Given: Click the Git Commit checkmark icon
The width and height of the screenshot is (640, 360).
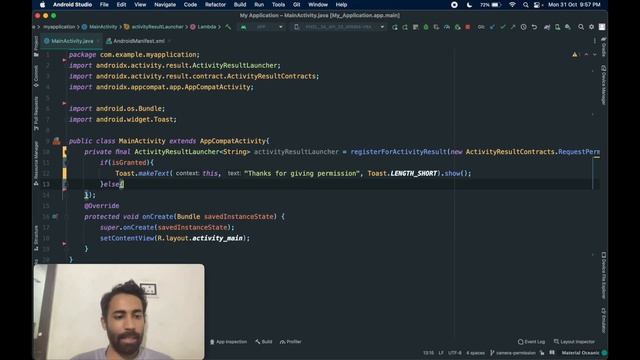Looking at the screenshot, I should 503,27.
